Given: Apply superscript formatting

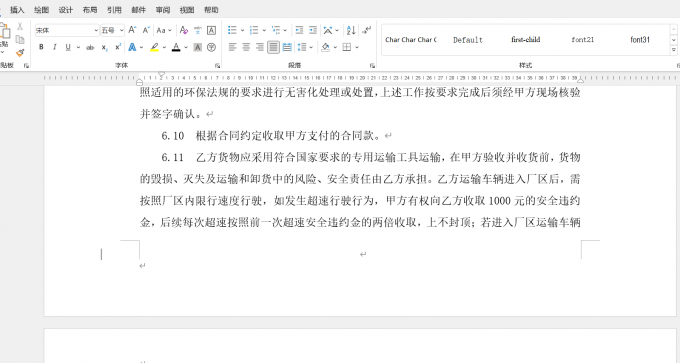Looking at the screenshot, I should [118, 47].
